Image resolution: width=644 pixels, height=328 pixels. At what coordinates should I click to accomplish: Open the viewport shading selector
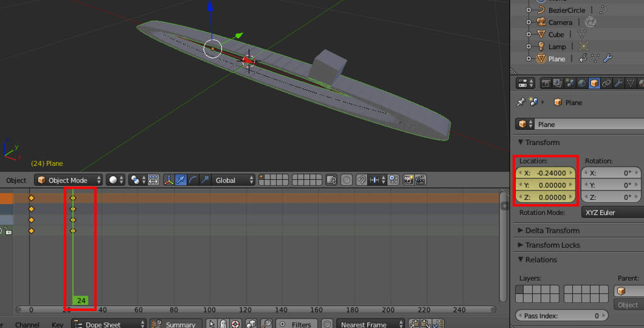(x=116, y=180)
